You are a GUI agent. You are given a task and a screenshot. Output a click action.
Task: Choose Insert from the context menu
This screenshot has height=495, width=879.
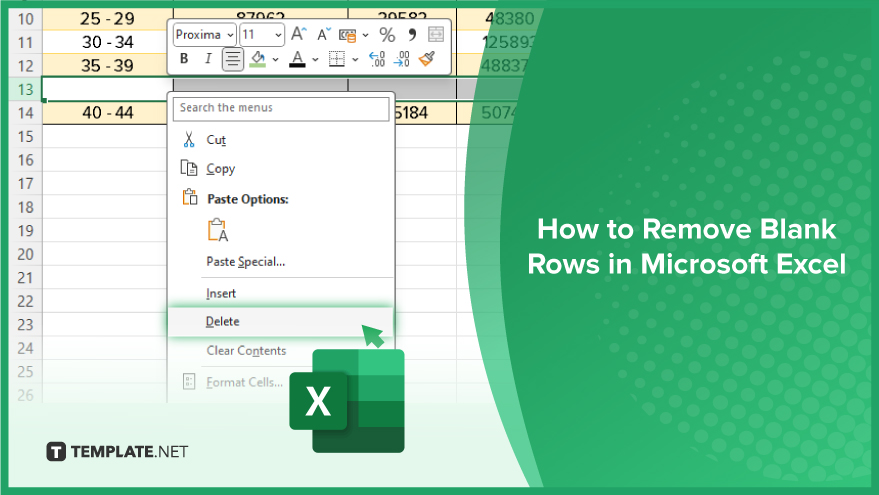click(281, 293)
